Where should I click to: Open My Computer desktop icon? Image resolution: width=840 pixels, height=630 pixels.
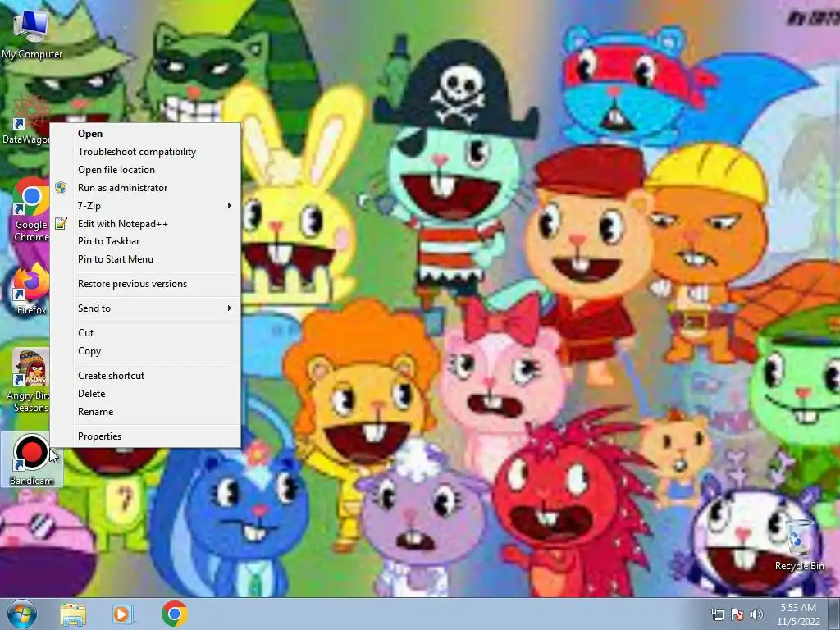click(x=32, y=34)
